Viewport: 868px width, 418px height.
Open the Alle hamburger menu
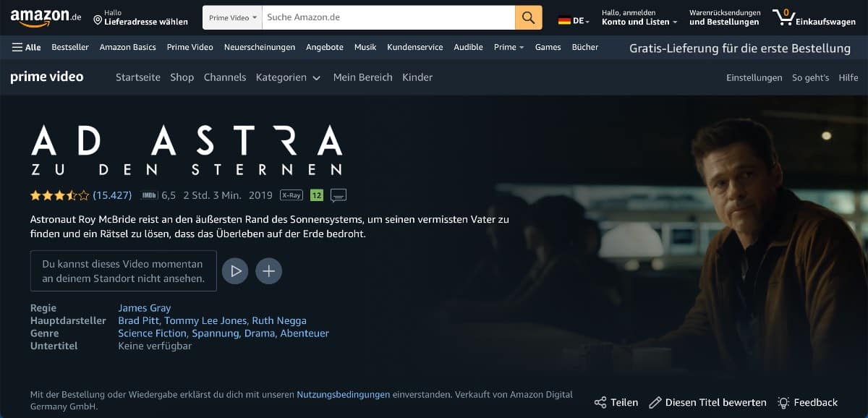pos(27,47)
